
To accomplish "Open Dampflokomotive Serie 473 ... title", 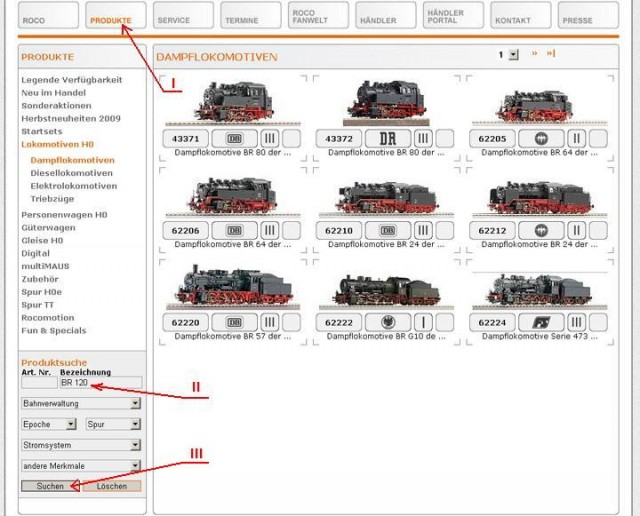I will point(540,336).
